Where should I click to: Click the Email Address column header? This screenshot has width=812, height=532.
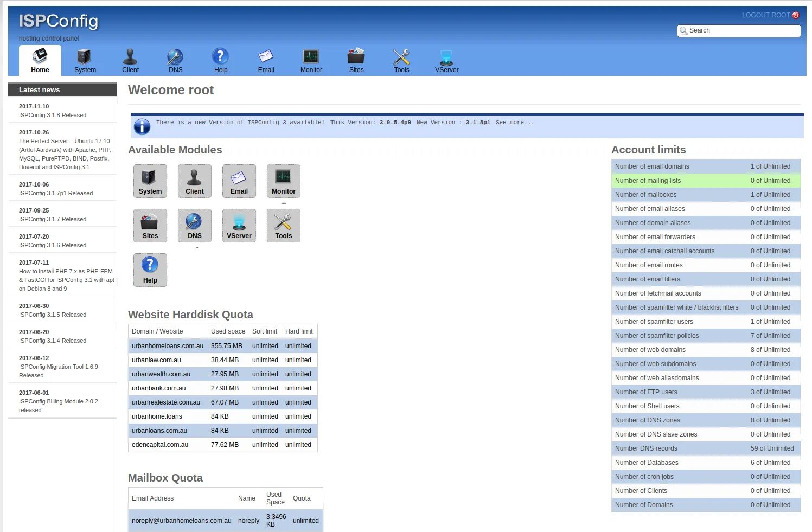pyautogui.click(x=153, y=498)
